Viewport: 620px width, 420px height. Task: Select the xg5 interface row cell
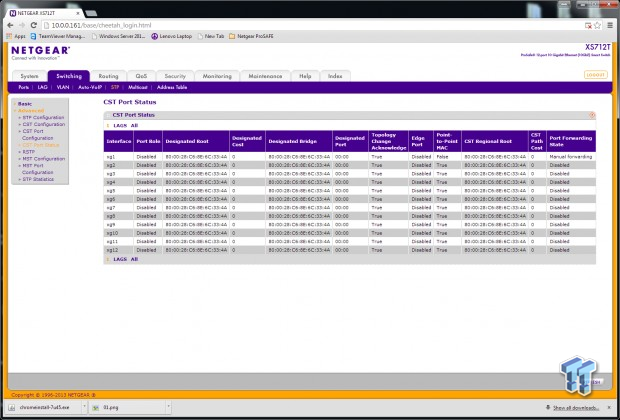tap(119, 191)
